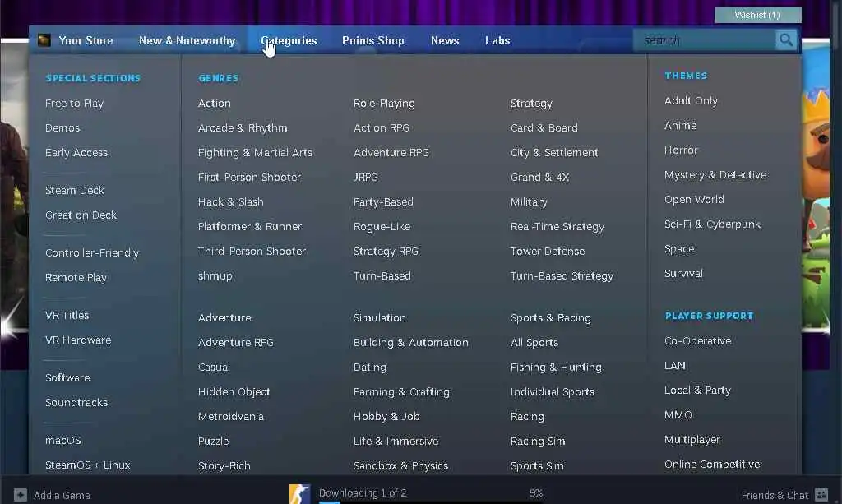The image size is (842, 504).
Task: Open City & Settlement genre
Action: coord(553,152)
